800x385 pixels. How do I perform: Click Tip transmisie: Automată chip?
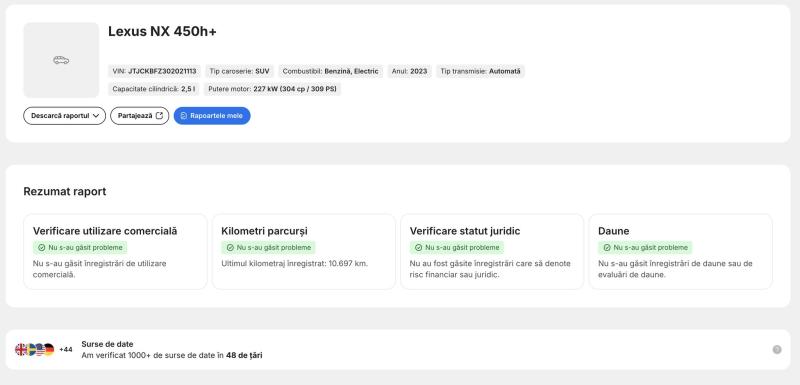coord(480,71)
